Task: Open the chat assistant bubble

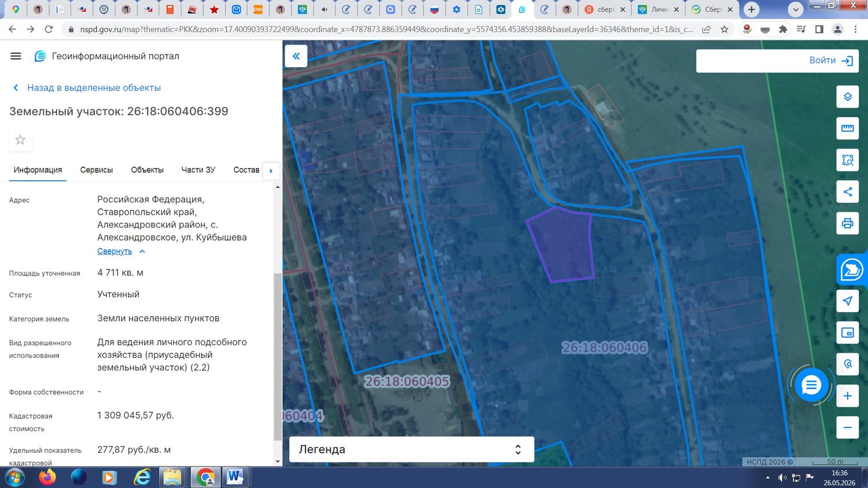Action: point(811,385)
